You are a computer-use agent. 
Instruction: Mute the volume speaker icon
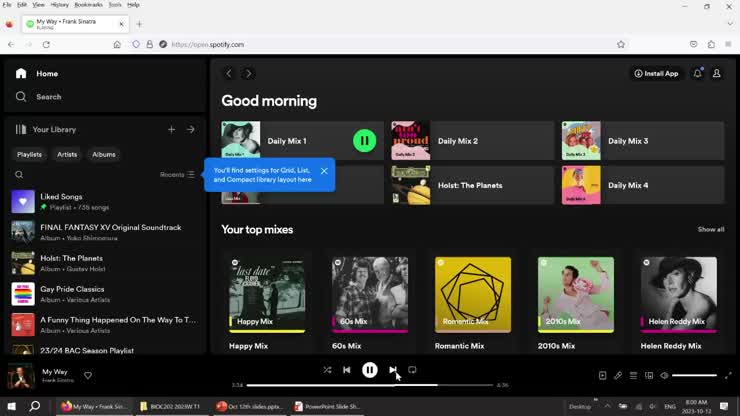(x=664, y=376)
